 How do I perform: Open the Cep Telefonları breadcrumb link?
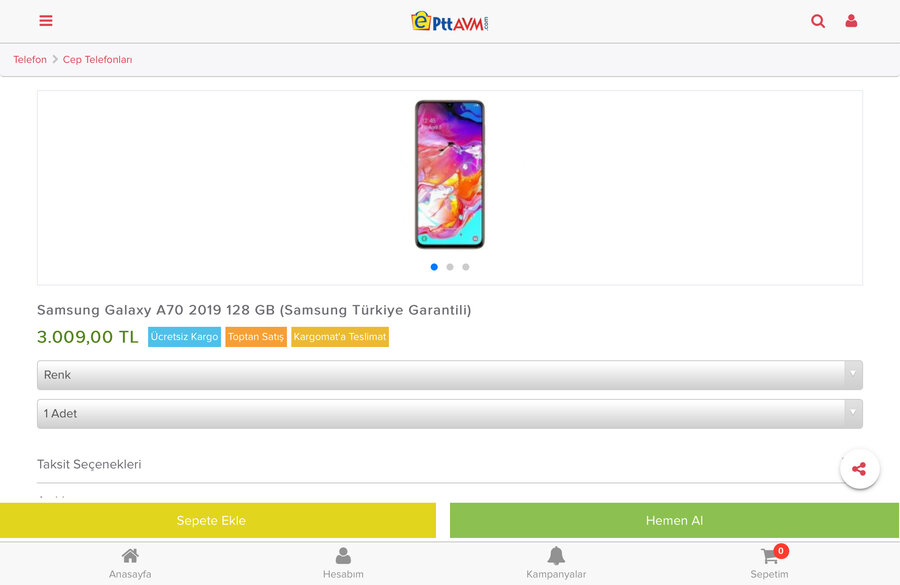coord(97,60)
